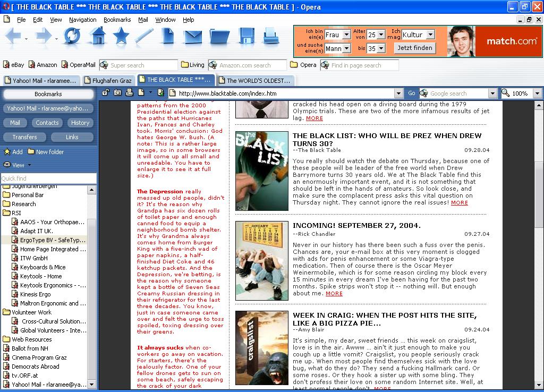
Task: Open the eBay personal bar bookmark
Action: pyautogui.click(x=13, y=64)
